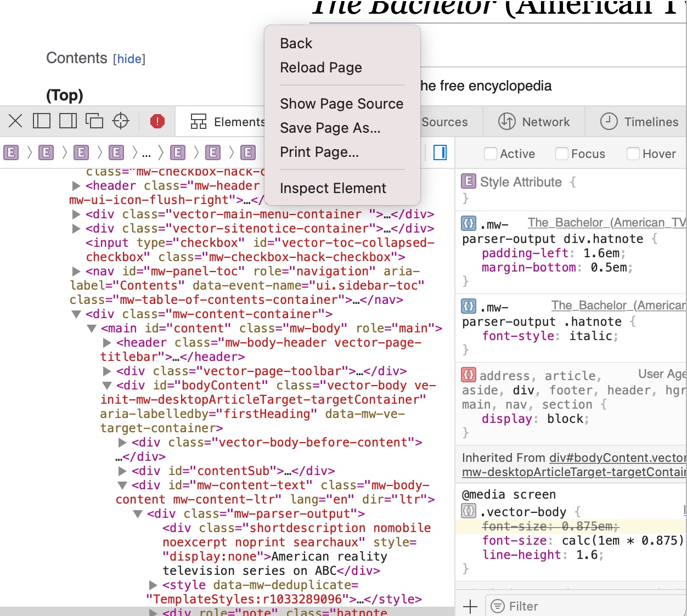
Task: Select Show Page Source menu item
Action: click(x=342, y=104)
